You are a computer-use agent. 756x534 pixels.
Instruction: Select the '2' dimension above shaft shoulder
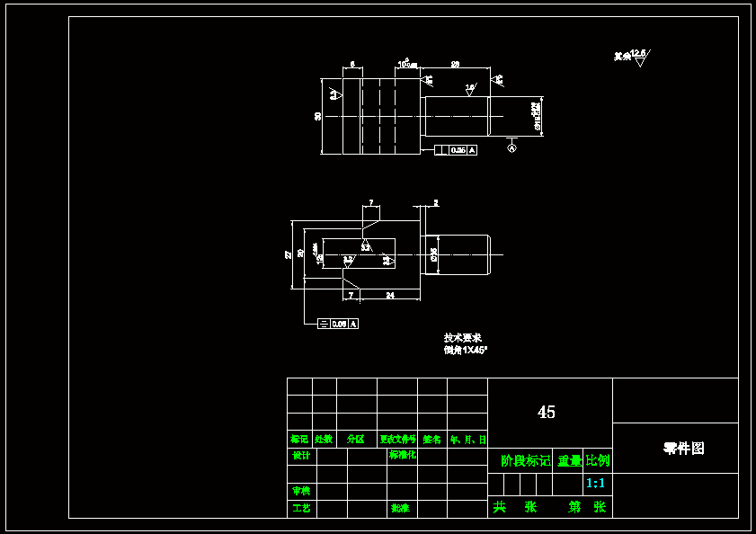[x=435, y=202]
